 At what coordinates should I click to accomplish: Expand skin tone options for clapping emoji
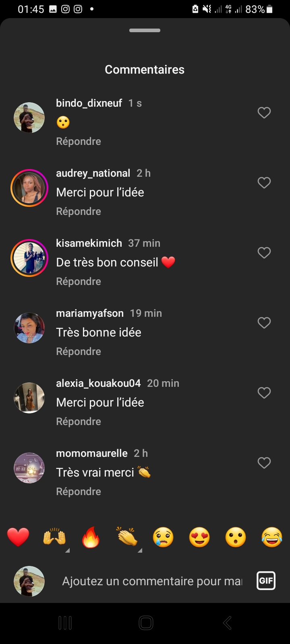coord(140,550)
